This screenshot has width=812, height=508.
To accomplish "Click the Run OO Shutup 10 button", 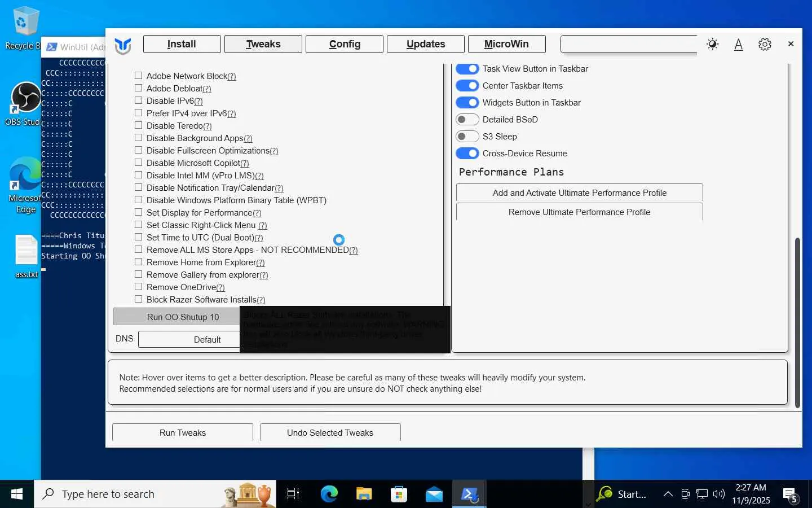I will click(x=176, y=317).
